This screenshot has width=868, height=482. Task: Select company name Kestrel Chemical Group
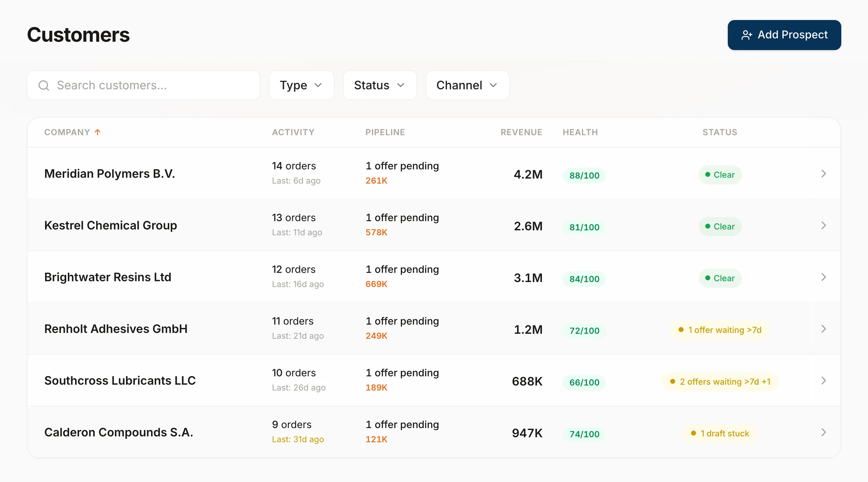(111, 225)
